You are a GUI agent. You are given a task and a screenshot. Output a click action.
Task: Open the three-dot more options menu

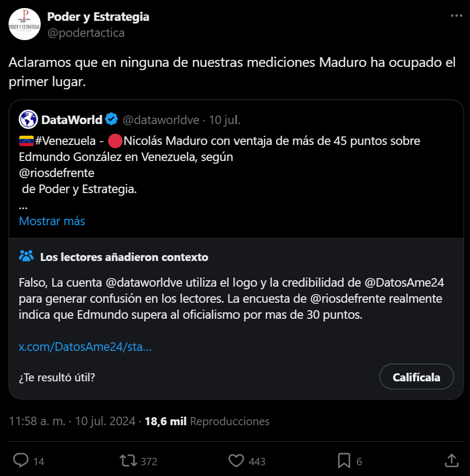456,16
